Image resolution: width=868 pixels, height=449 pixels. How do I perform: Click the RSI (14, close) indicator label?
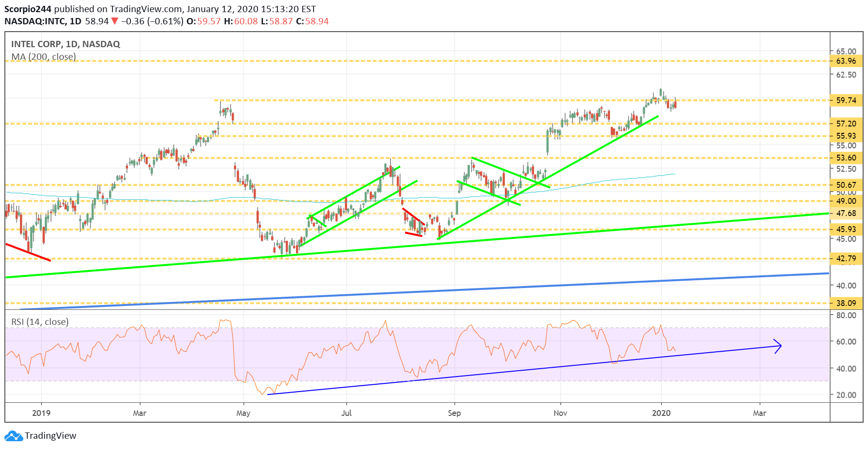coord(40,322)
